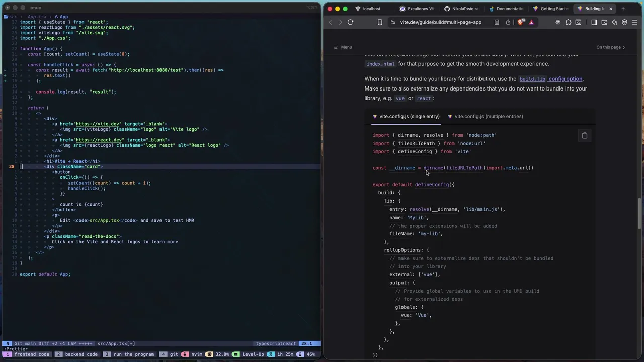Toggle the browser sidebar panel
The width and height of the screenshot is (644, 362).
[594, 22]
